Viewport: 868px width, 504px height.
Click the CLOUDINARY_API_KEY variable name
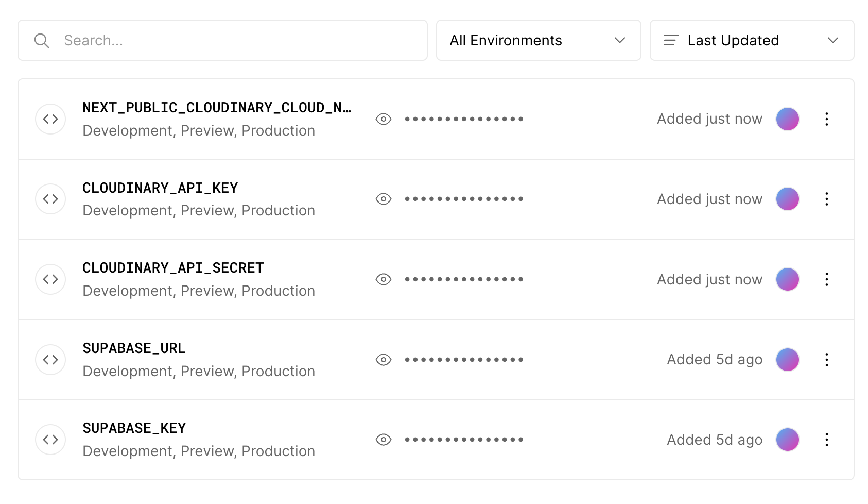click(x=160, y=188)
